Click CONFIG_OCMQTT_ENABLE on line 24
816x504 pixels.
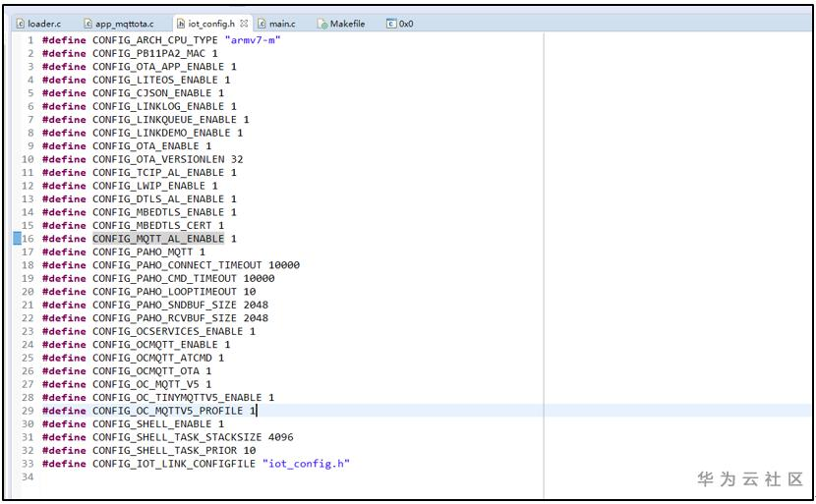(155, 345)
